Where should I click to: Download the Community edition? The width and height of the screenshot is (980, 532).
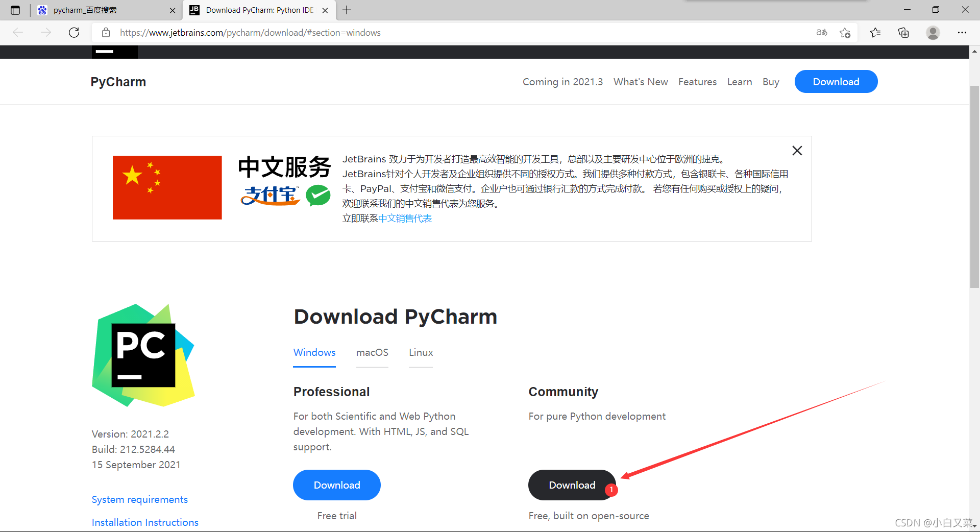pos(572,485)
